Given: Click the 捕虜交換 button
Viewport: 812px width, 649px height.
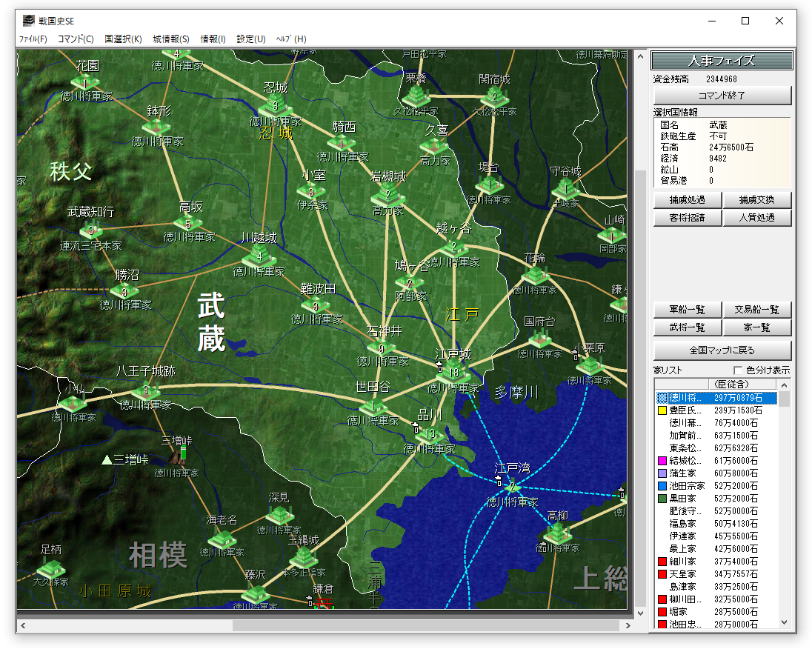Looking at the screenshot, I should [x=757, y=200].
